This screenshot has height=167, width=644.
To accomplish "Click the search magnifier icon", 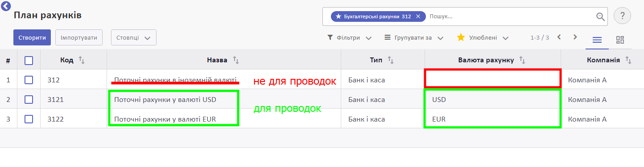I will pyautogui.click(x=601, y=17).
